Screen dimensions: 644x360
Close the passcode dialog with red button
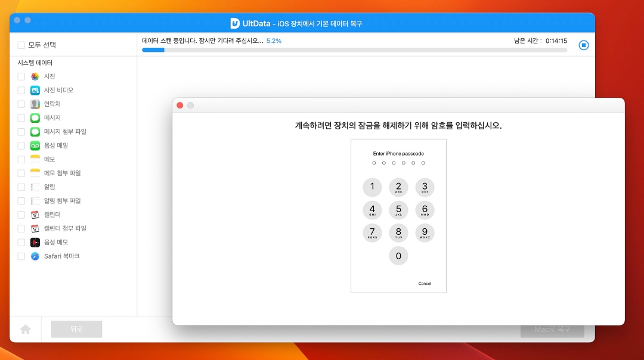(180, 105)
